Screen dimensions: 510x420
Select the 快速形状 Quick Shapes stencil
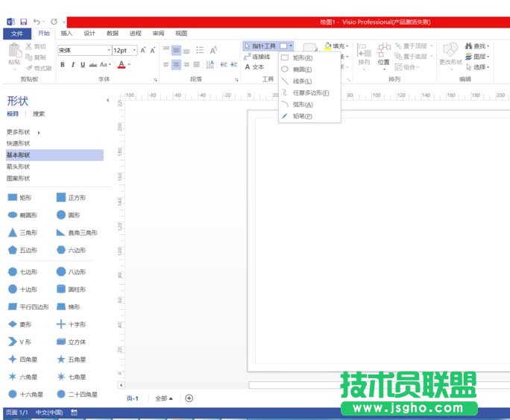[18, 143]
